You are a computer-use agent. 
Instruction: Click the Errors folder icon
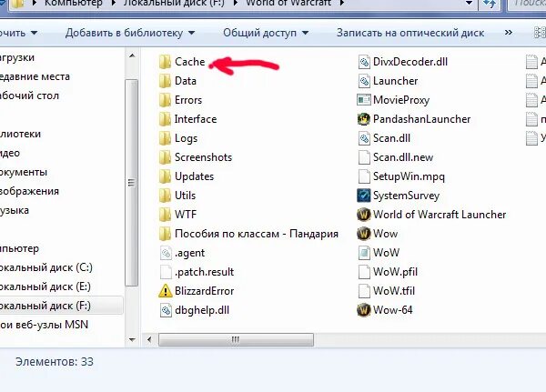[x=165, y=100]
